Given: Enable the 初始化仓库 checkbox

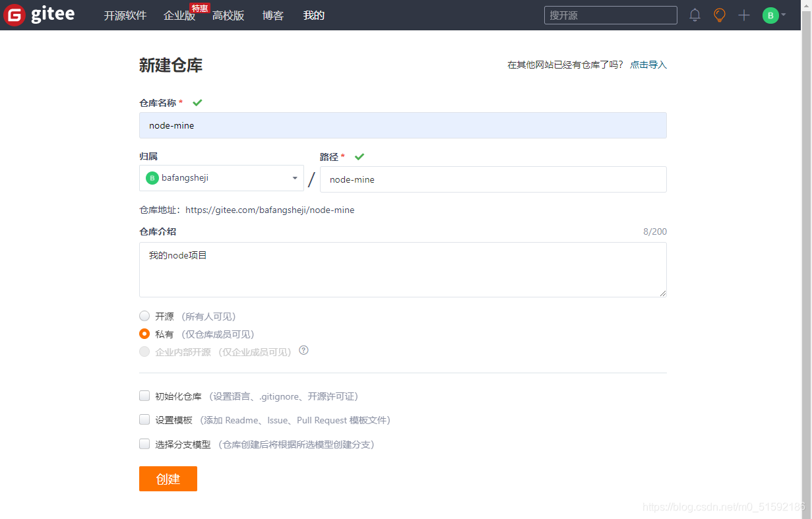Looking at the screenshot, I should click(144, 395).
